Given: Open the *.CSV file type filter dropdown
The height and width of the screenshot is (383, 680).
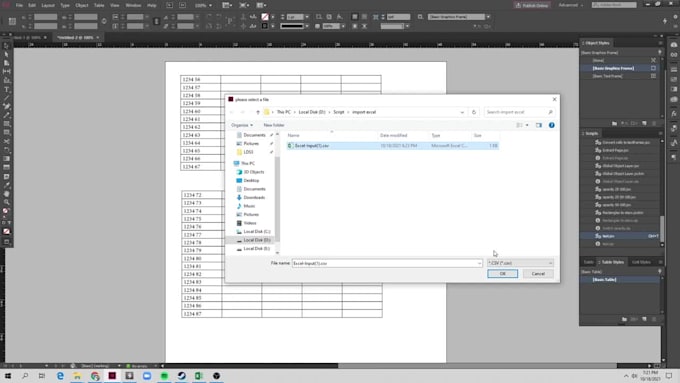Looking at the screenshot, I should [x=520, y=263].
